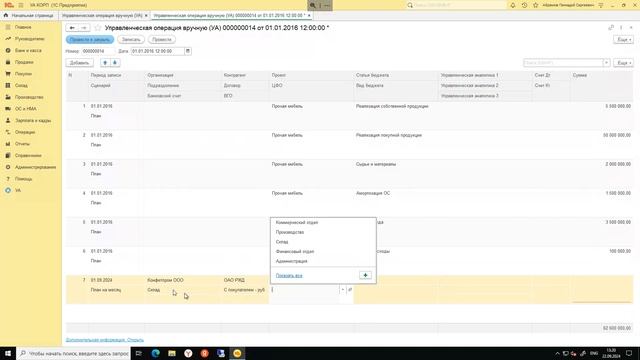Screen dimensions: 640x360
Task: Open the Продажи section
Action: coord(24,62)
